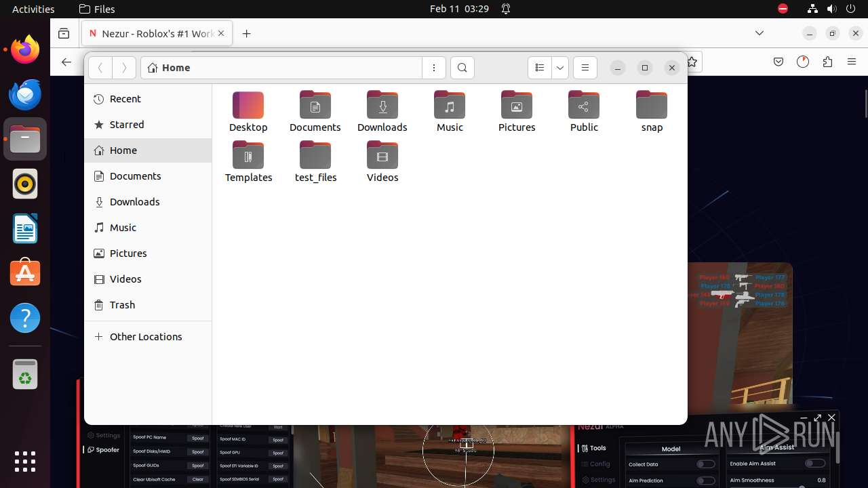Image resolution: width=868 pixels, height=488 pixels.
Task: Click the Files icon in the dock
Action: (x=25, y=139)
